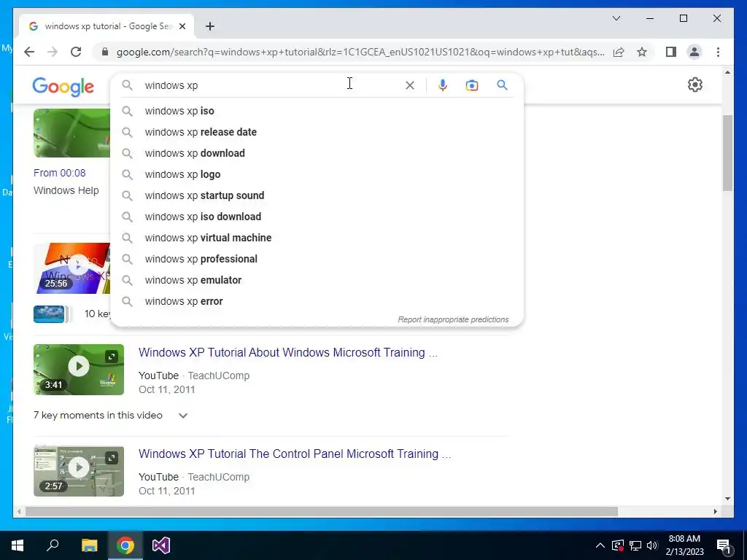Image resolution: width=747 pixels, height=560 pixels.
Task: Click the volume speaker tray icon
Action: 652,545
